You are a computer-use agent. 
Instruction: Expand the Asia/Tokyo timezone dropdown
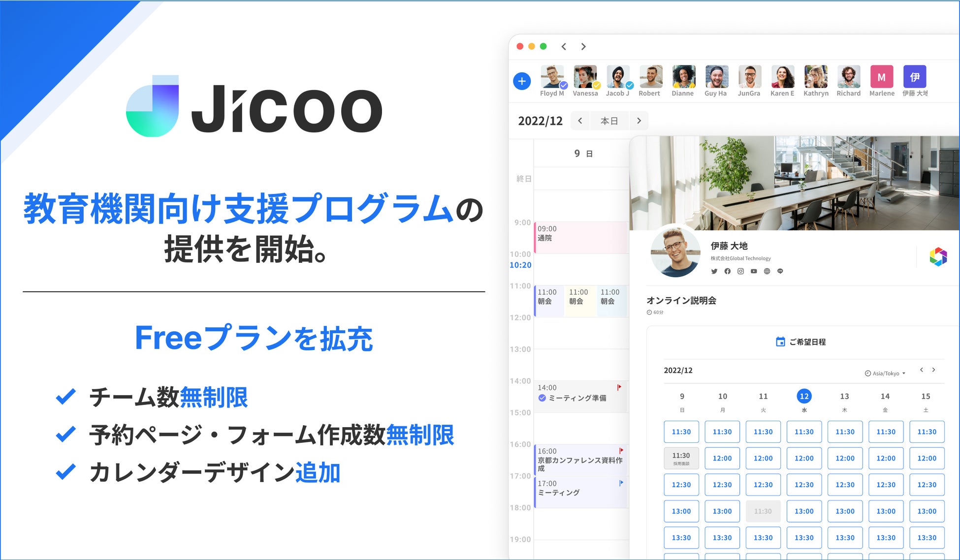coord(886,373)
